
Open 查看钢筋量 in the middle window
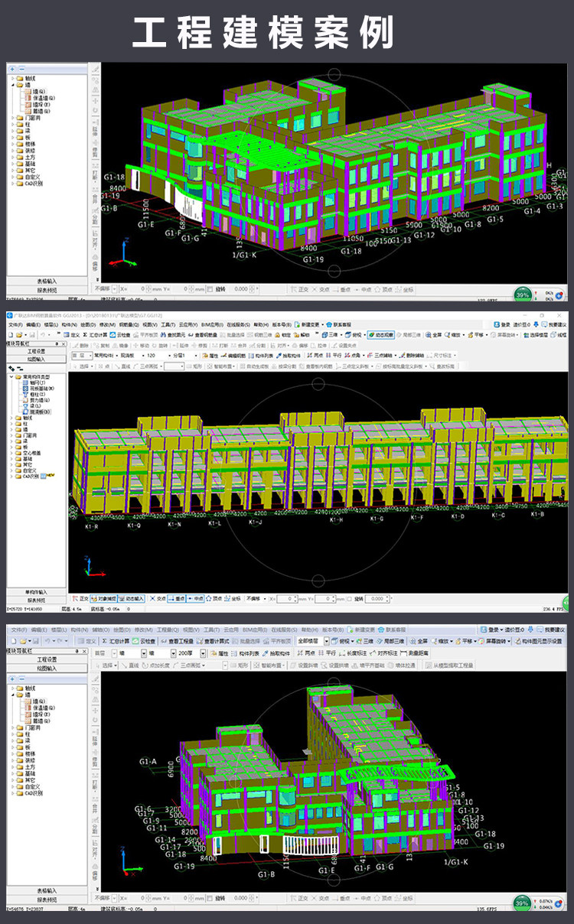click(x=205, y=334)
